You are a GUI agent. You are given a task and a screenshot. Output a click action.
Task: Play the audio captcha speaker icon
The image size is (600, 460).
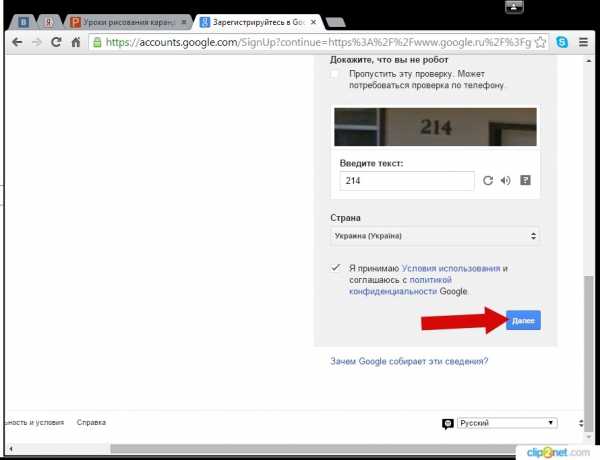tap(505, 180)
